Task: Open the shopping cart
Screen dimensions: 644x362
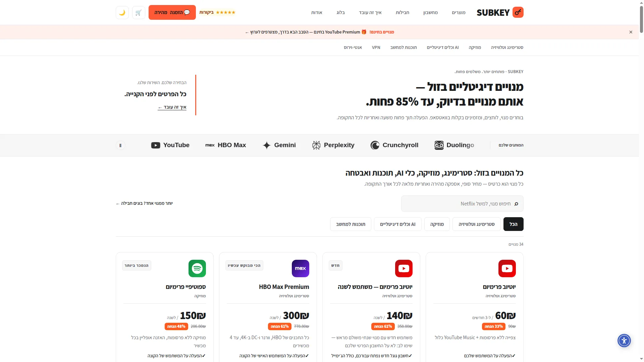Action: coord(139,12)
